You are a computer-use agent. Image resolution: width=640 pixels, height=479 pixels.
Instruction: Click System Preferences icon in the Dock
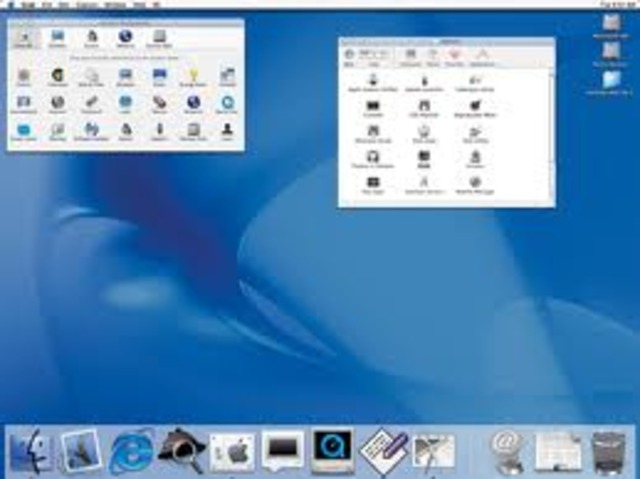pyautogui.click(x=232, y=453)
